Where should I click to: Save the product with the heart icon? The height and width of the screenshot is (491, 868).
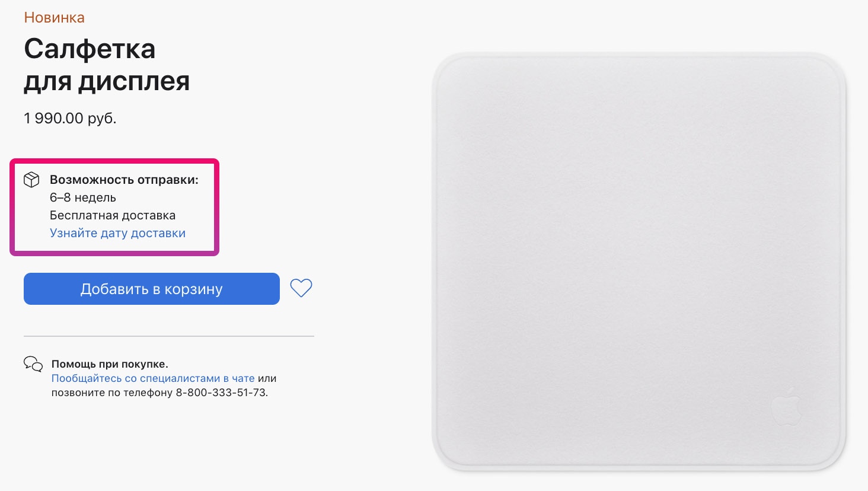tap(301, 288)
